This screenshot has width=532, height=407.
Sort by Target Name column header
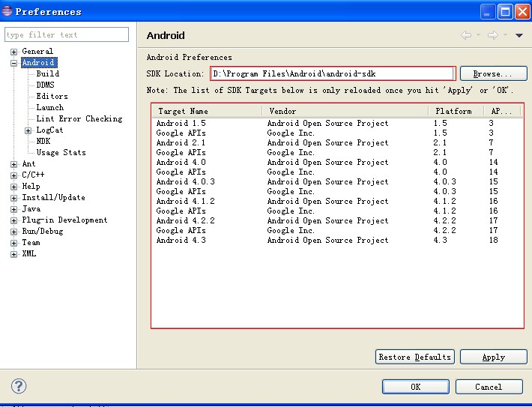pos(206,111)
